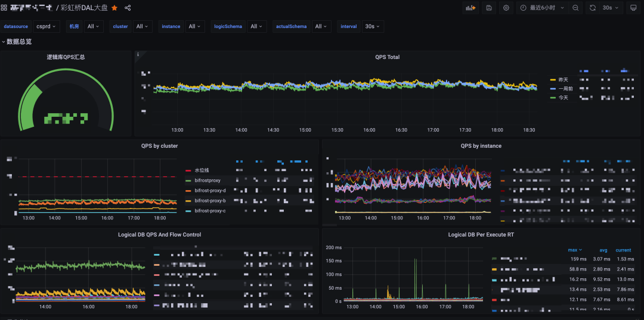644x320 pixels.
Task: Share the dashboard via share icon
Action: (x=128, y=8)
